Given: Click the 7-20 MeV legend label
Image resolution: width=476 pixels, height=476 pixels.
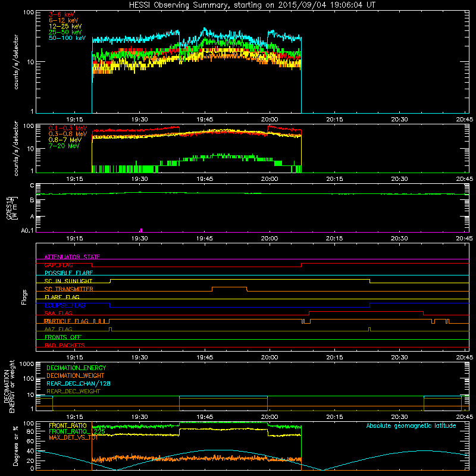Looking at the screenshot, I should (x=64, y=146).
